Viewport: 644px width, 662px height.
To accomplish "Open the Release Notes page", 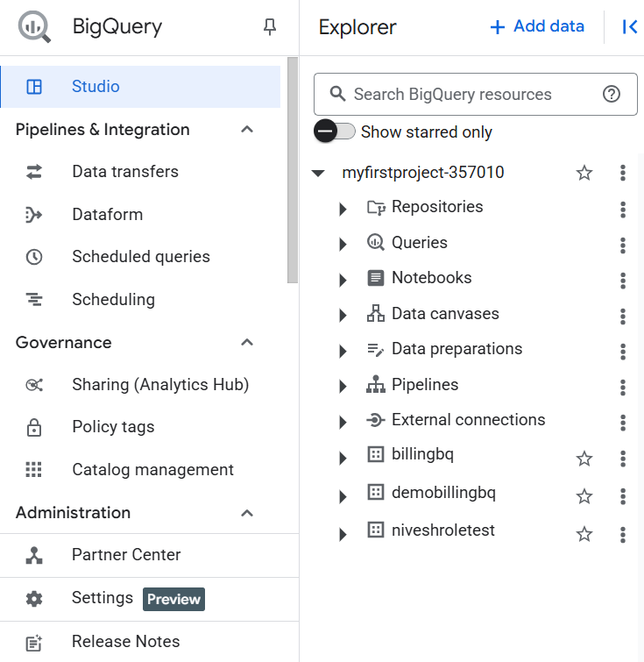I will pos(125,642).
